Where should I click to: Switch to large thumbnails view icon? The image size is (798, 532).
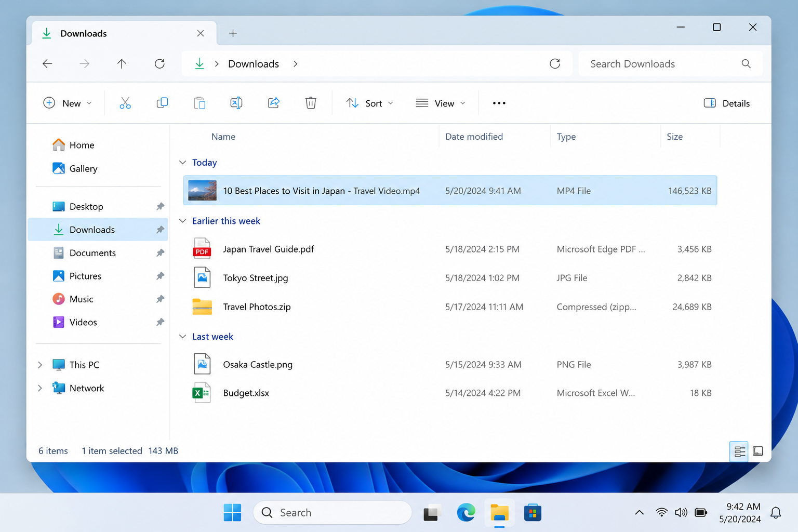758,451
